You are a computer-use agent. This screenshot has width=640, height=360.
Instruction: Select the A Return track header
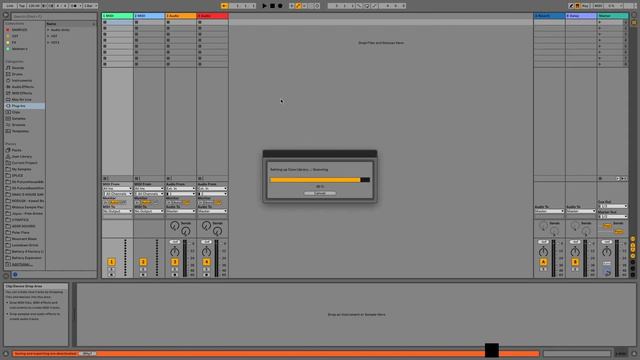tap(549, 16)
